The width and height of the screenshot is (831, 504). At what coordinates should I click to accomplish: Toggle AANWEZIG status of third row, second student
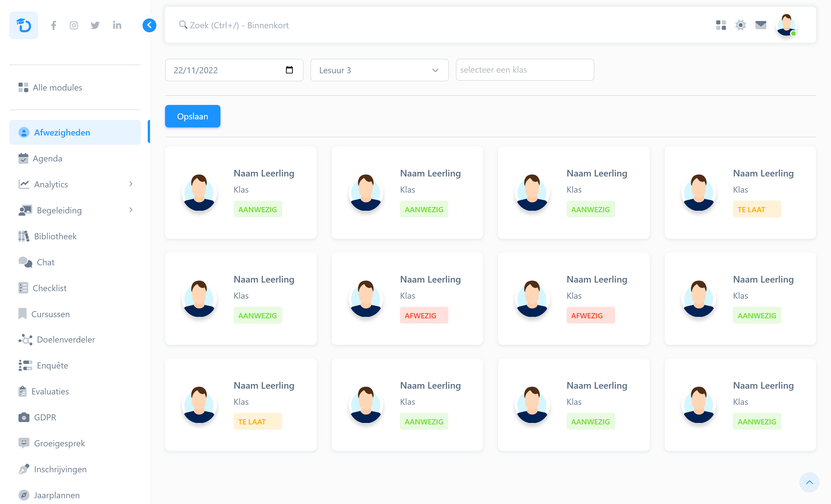[424, 422]
